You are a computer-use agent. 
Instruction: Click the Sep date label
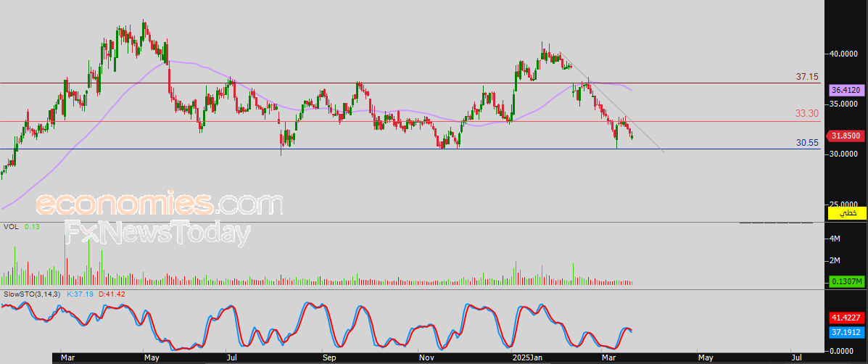tap(328, 358)
